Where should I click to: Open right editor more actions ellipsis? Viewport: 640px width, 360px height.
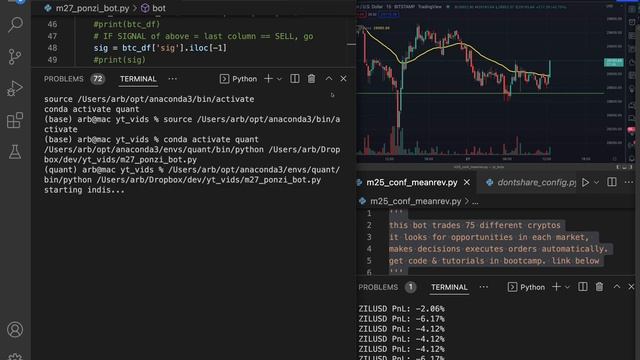tap(629, 182)
